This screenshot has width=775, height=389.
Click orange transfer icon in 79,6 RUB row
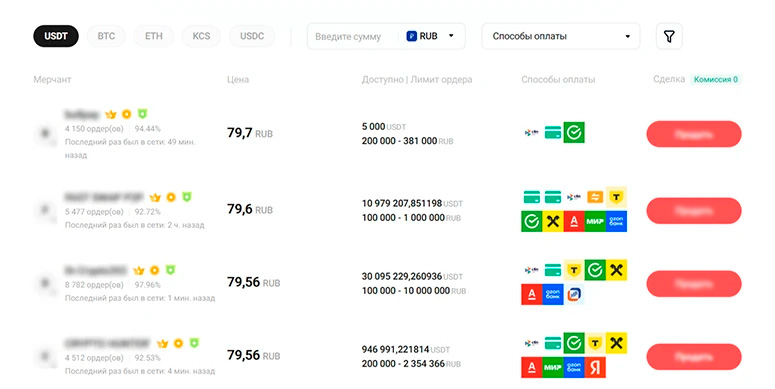click(x=595, y=198)
